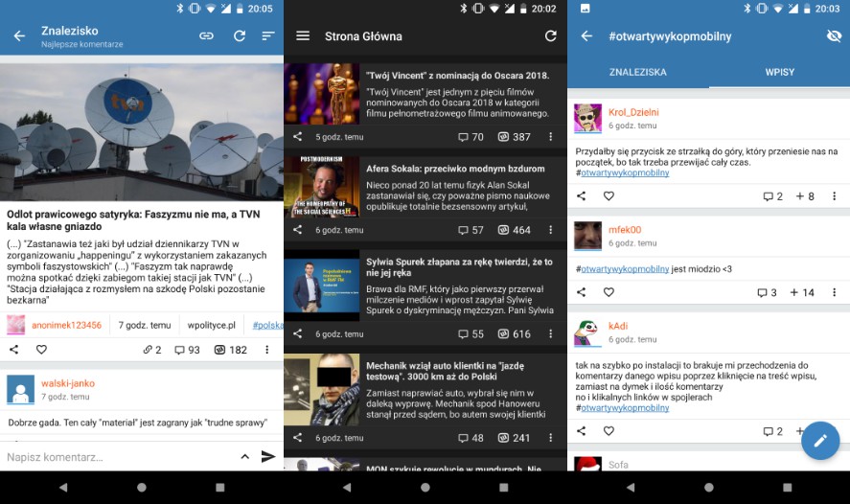
Task: Open more options for Sylwia Spurek
Action: pyautogui.click(x=551, y=334)
